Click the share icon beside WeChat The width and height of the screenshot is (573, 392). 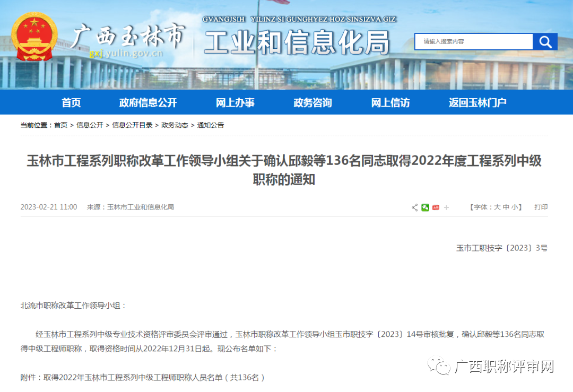414,207
